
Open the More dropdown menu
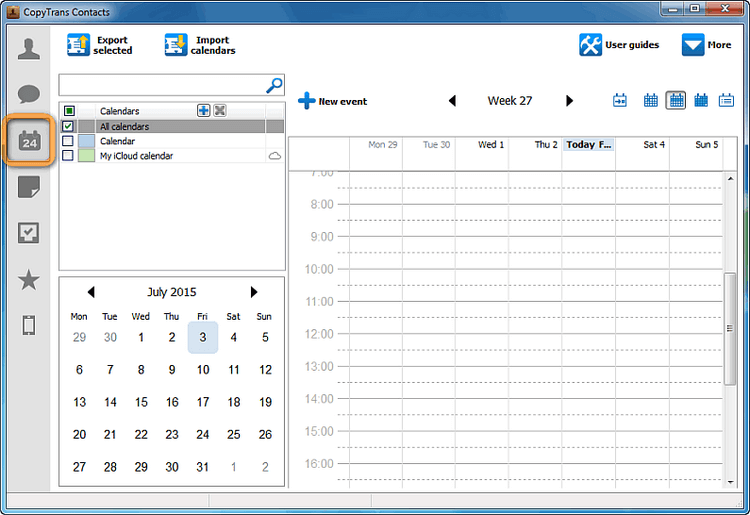[x=706, y=45]
